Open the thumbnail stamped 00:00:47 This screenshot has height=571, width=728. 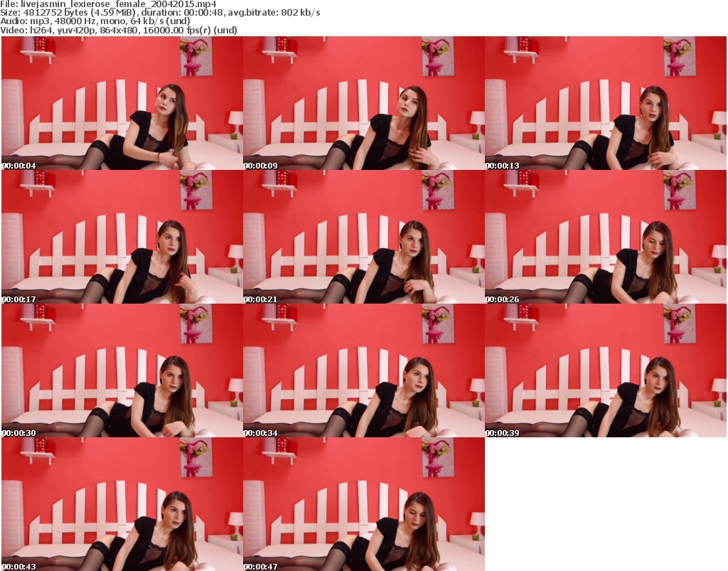364,504
